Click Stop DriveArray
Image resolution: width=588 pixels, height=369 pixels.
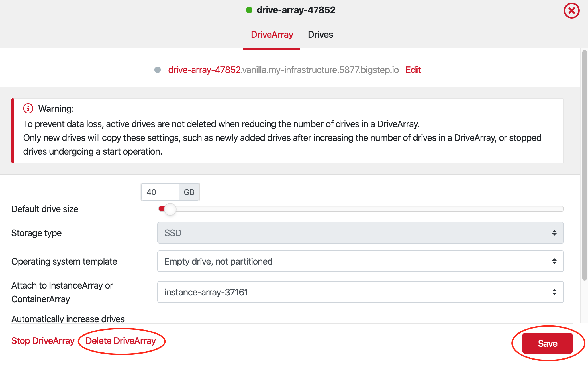[43, 341]
